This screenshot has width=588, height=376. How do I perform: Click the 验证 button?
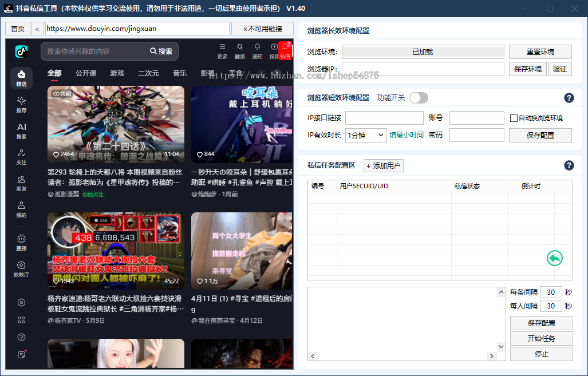(560, 69)
